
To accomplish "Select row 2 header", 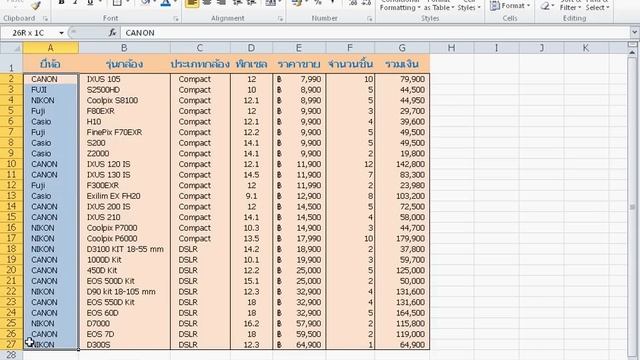I will pyautogui.click(x=11, y=79).
